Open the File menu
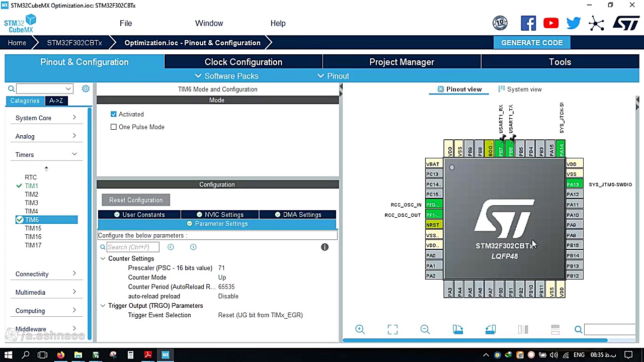The height and width of the screenshot is (362, 644). (x=126, y=23)
